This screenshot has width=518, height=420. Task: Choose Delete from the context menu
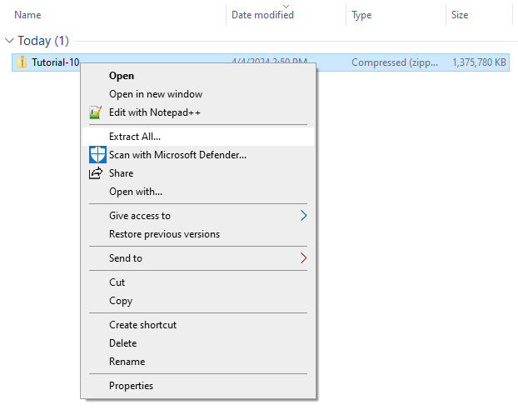pos(198,343)
